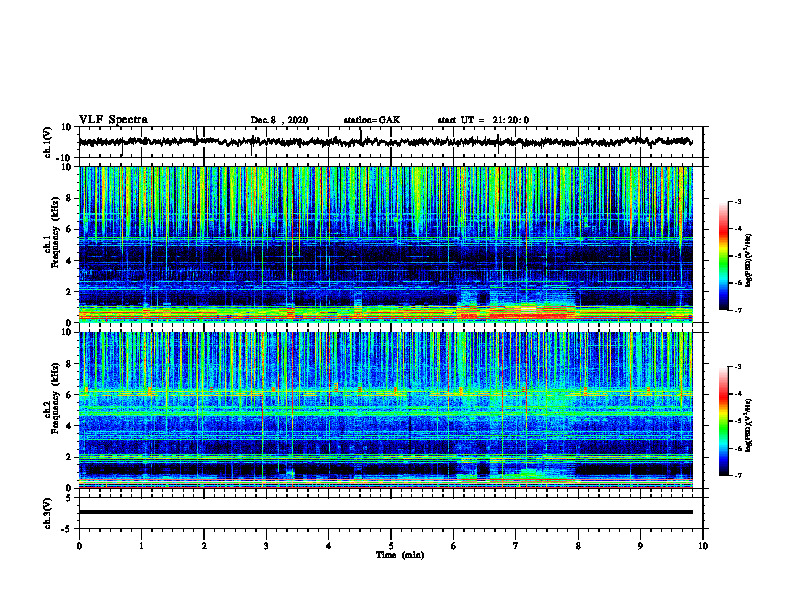Click the ch.1 "Frequency (kHz)" axis label
Screen dimensions: 792x612
coord(55,230)
